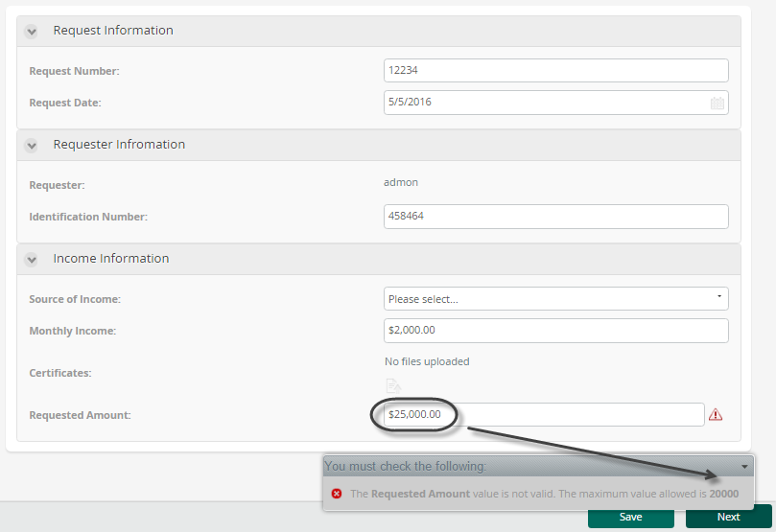The image size is (776, 532).
Task: Click the 'Identification Number:' label
Action: coord(88,217)
